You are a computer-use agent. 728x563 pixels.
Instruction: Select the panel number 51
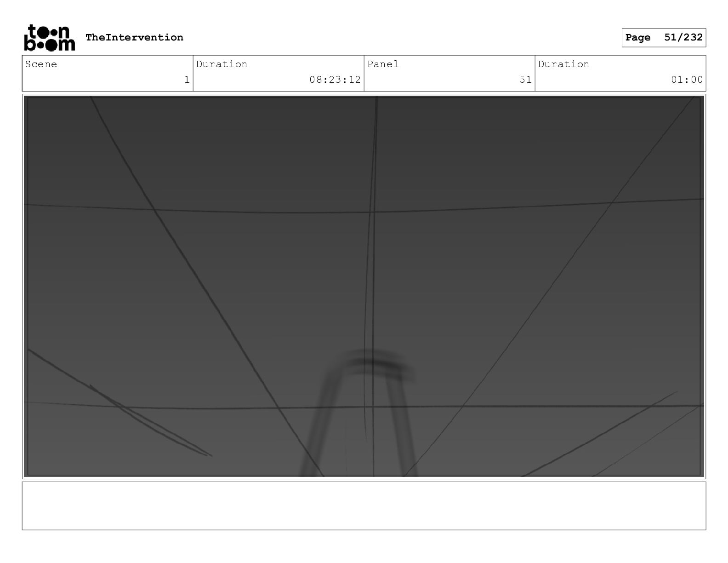526,80
